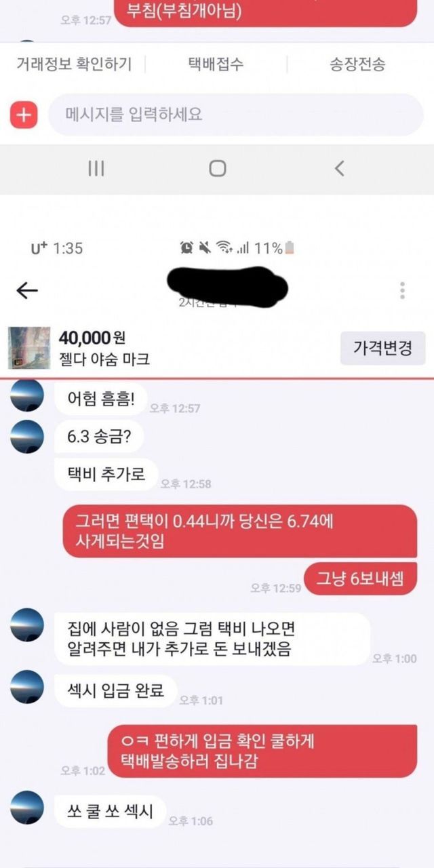
Task: Select the 택배접수 tab
Action: point(216,64)
